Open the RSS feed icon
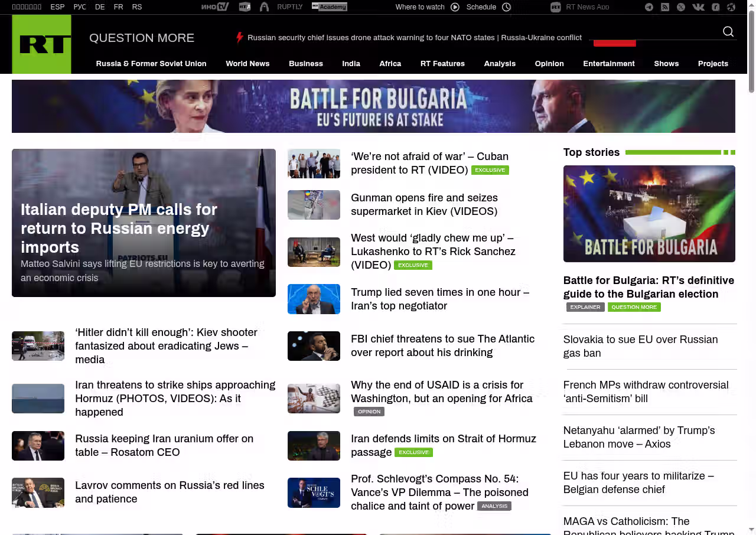 [x=665, y=7]
